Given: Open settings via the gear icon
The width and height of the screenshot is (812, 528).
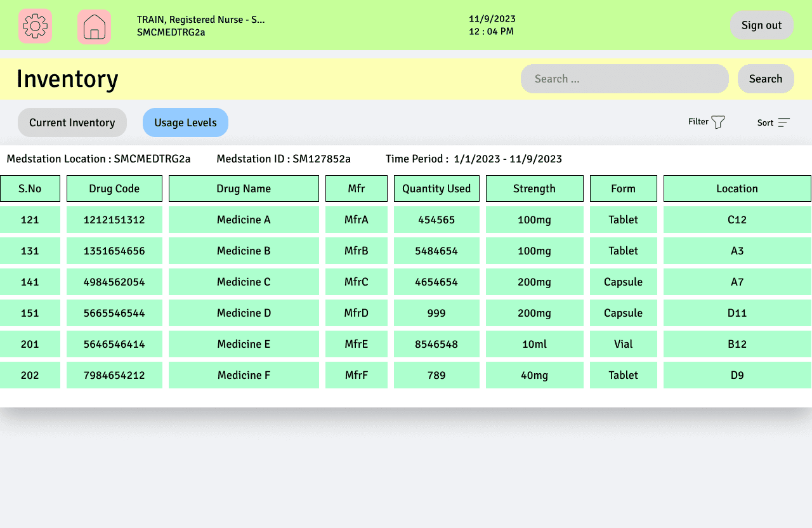Looking at the screenshot, I should pyautogui.click(x=35, y=26).
